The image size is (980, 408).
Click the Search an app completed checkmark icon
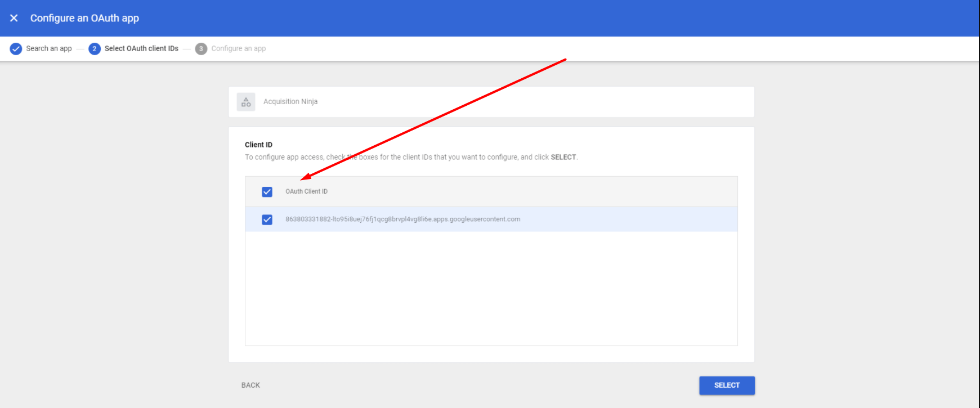16,49
